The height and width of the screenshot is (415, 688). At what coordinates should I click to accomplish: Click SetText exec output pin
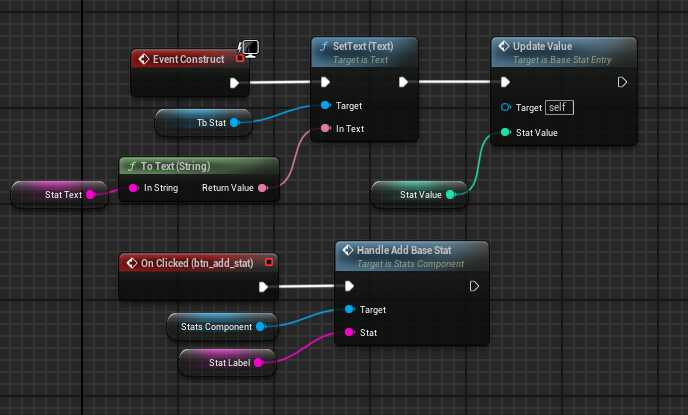tap(403, 82)
